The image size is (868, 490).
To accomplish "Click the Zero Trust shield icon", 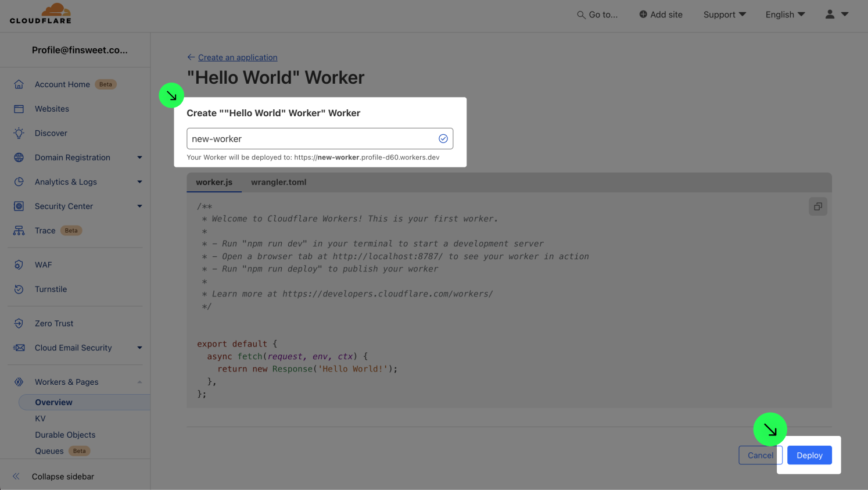I will tap(19, 324).
